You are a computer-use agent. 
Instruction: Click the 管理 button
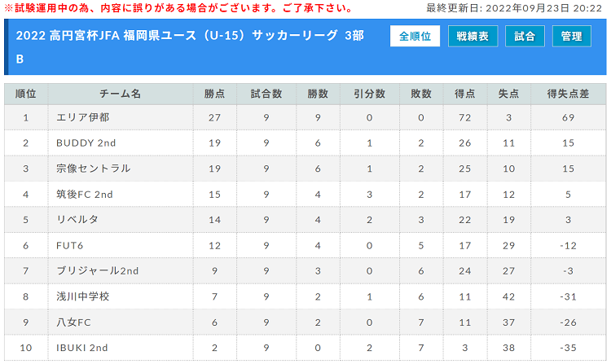(x=571, y=36)
